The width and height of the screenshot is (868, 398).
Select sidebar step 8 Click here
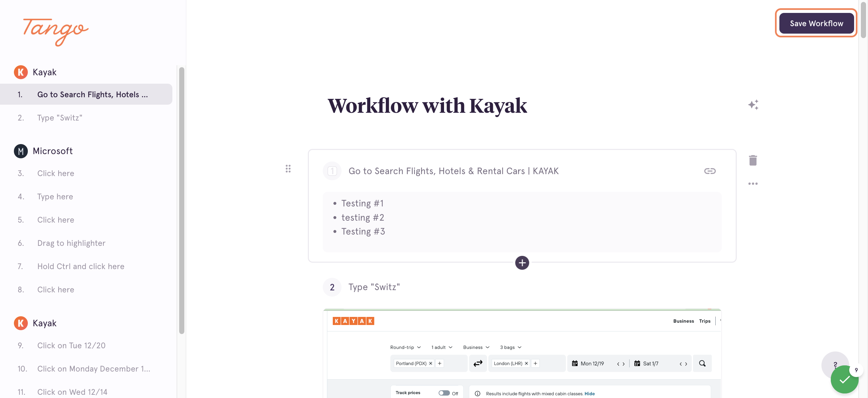(x=86, y=289)
